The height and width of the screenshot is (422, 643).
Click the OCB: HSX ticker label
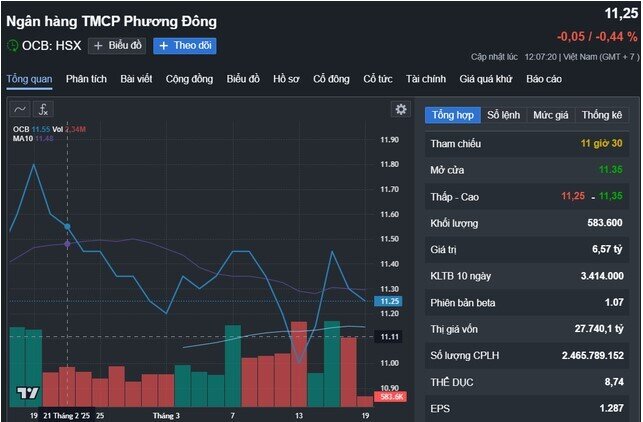pos(52,45)
